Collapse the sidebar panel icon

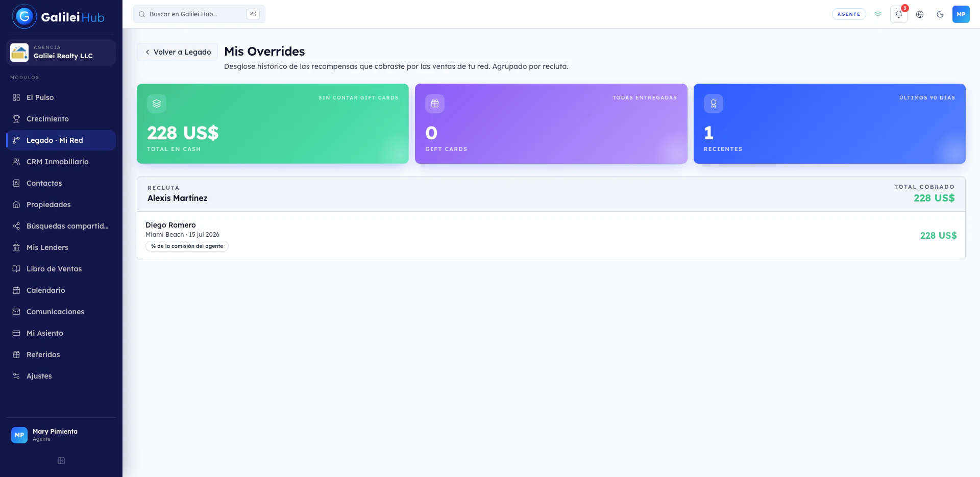(x=61, y=461)
